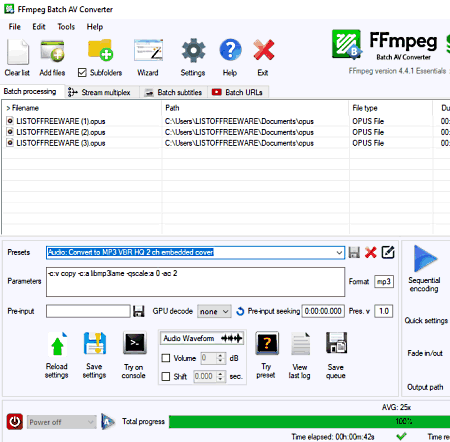
Task: Delete preset with red X icon
Action: 371,252
